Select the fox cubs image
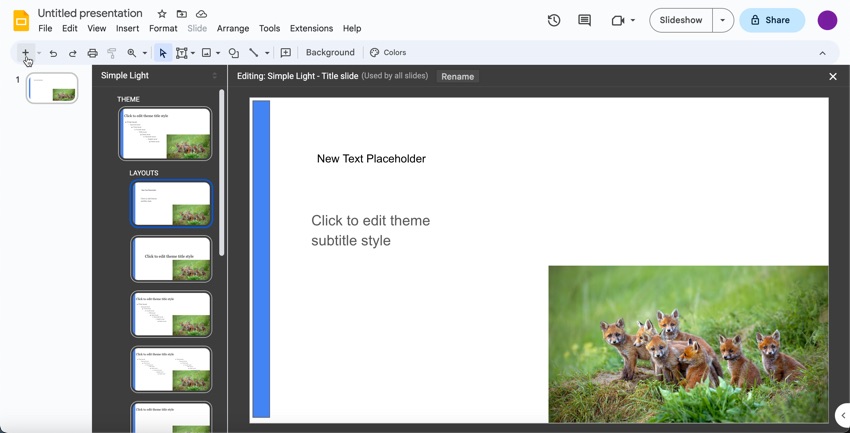 pyautogui.click(x=688, y=344)
